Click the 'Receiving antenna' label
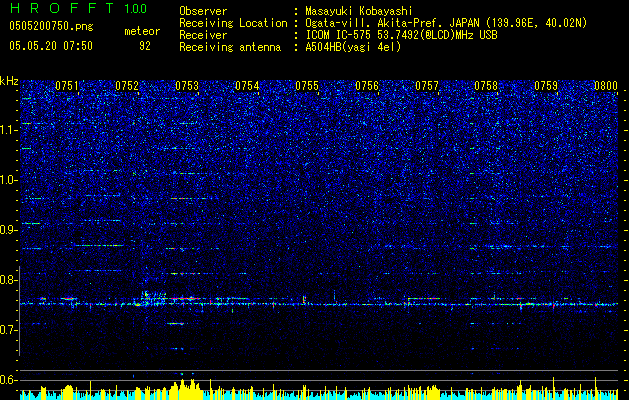 [230, 47]
